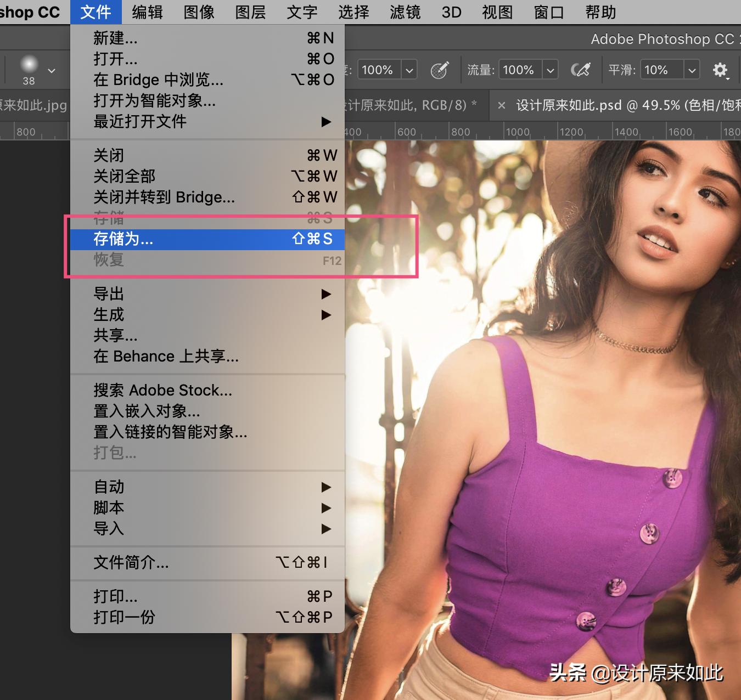Enable airbrush-style build-up effects
Image resolution: width=741 pixels, height=700 pixels.
[x=581, y=70]
